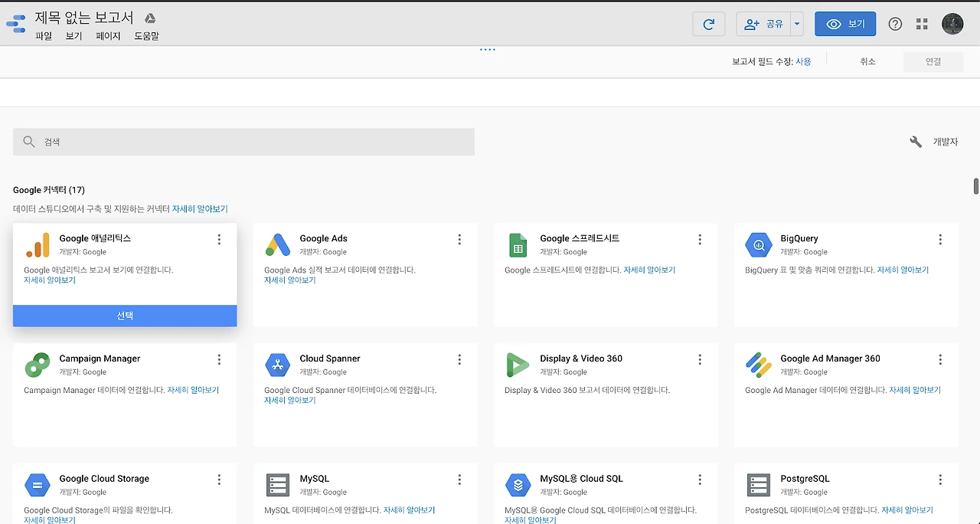980x524 pixels.
Task: Click the MySQL connector icon
Action: click(277, 485)
